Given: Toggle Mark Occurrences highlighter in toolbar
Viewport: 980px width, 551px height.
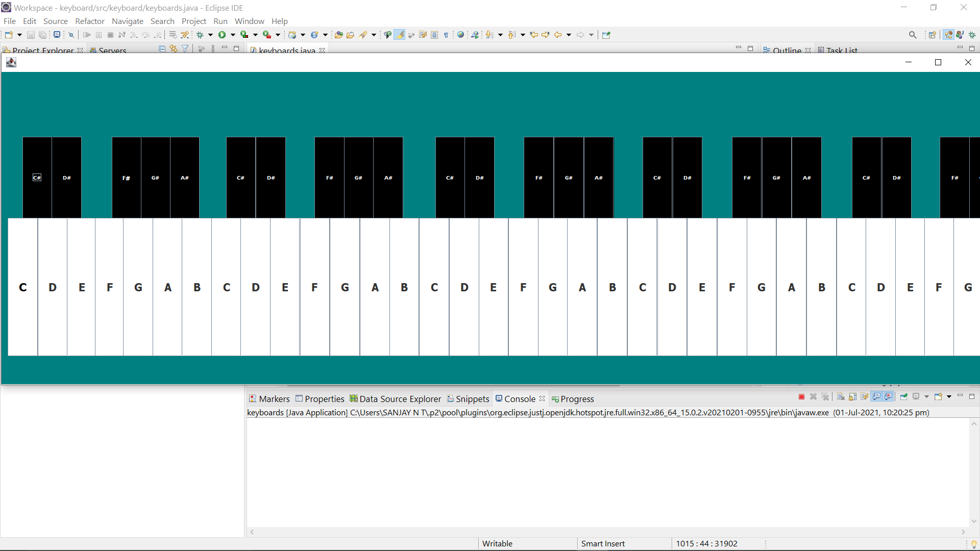Looking at the screenshot, I should tap(400, 35).
